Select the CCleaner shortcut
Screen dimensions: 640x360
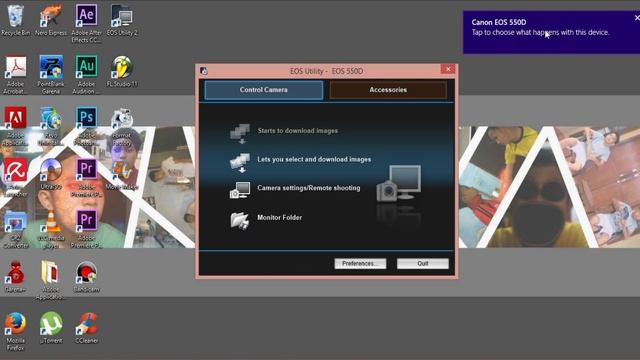point(87,328)
